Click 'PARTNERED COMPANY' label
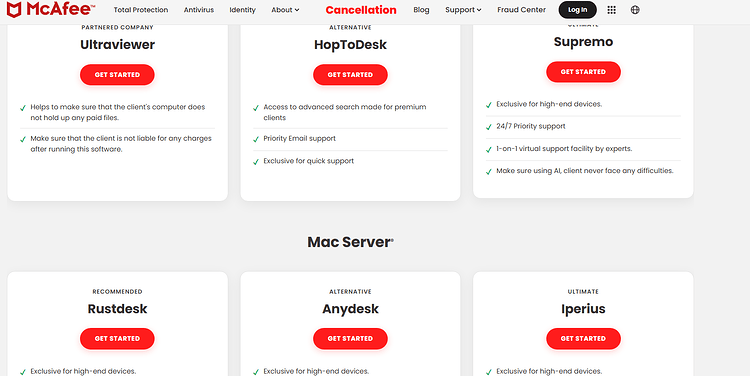 [x=117, y=28]
